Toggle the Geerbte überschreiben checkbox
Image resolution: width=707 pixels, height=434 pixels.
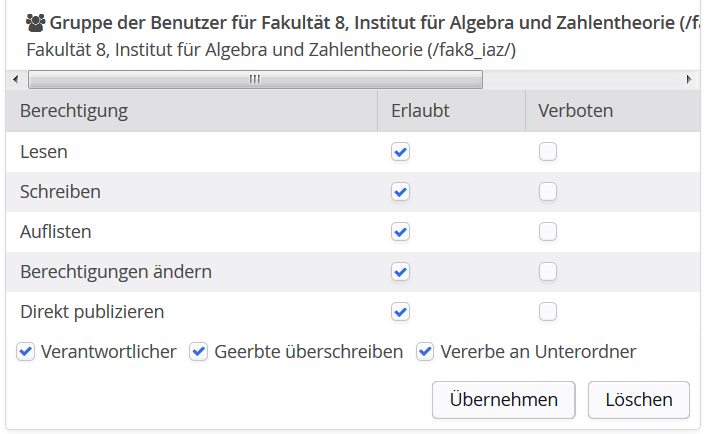click(x=198, y=352)
